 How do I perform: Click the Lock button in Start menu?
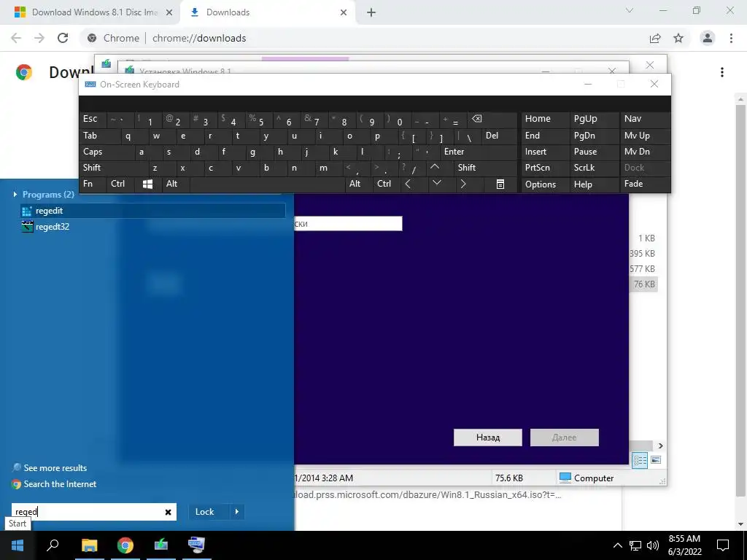pyautogui.click(x=205, y=512)
